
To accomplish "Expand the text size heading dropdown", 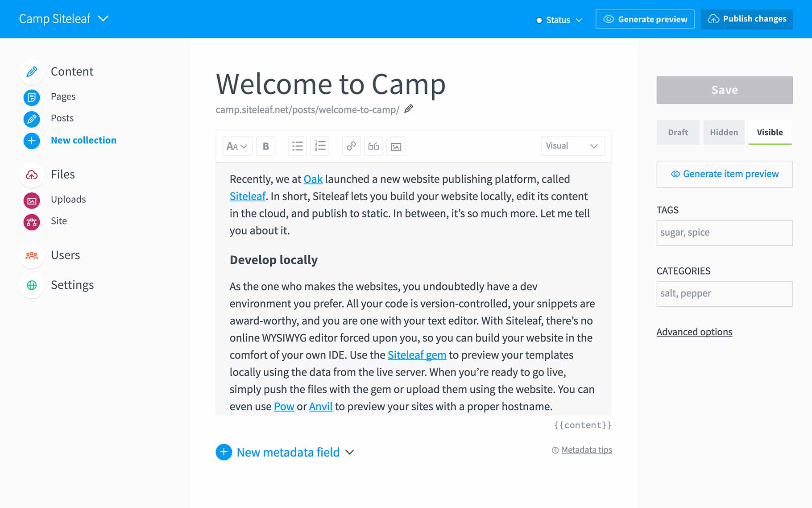I will click(x=237, y=146).
